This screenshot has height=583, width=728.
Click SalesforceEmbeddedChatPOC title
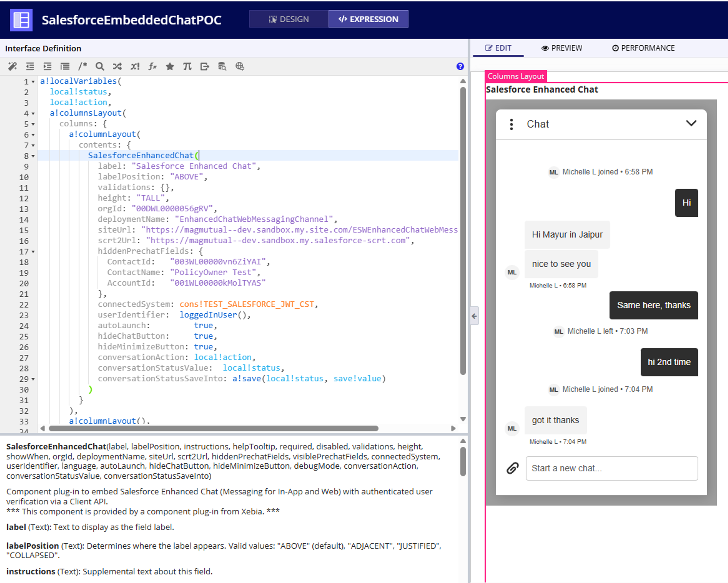tap(131, 20)
